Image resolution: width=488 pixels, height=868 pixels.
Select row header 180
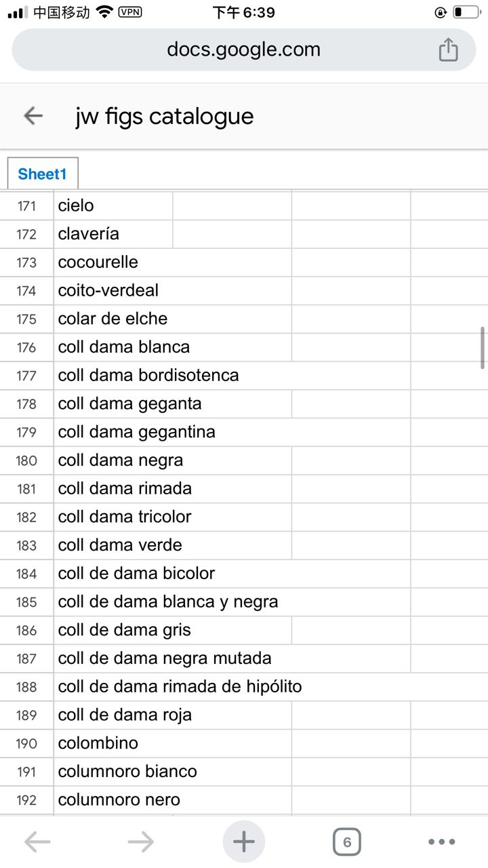(x=26, y=460)
